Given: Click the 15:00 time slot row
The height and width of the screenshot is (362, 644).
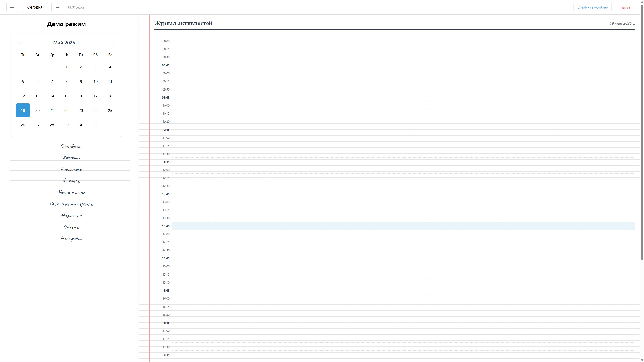Looking at the screenshot, I should point(403,266).
